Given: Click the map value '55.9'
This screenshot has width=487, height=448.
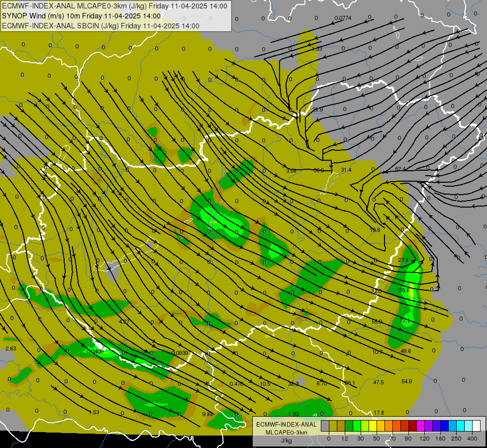Looking at the screenshot, I should (377, 322).
